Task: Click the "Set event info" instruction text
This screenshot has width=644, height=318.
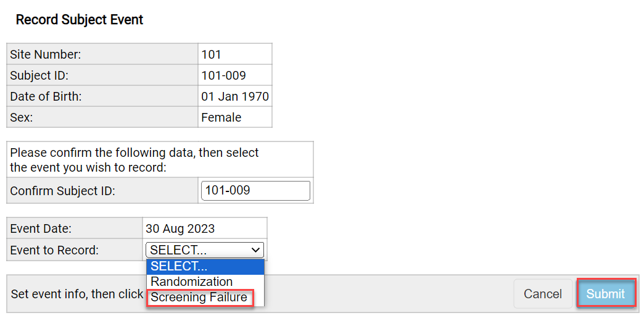Action: coord(77,294)
